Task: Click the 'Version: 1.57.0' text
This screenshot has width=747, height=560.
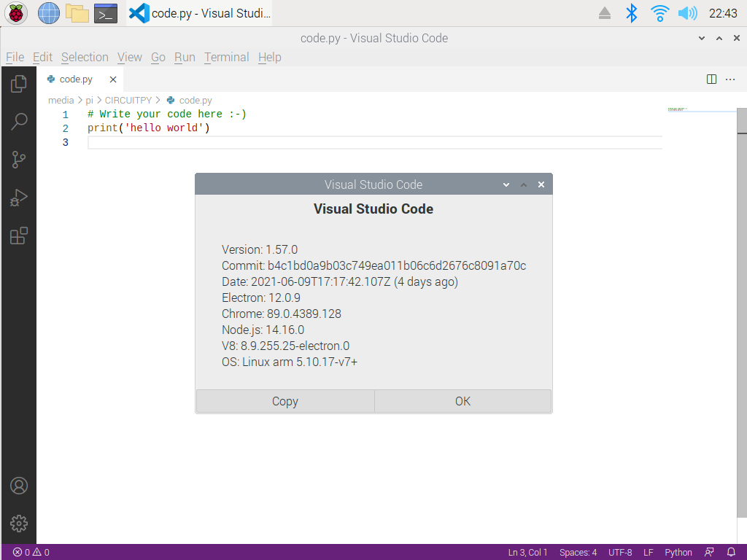Action: pos(260,249)
